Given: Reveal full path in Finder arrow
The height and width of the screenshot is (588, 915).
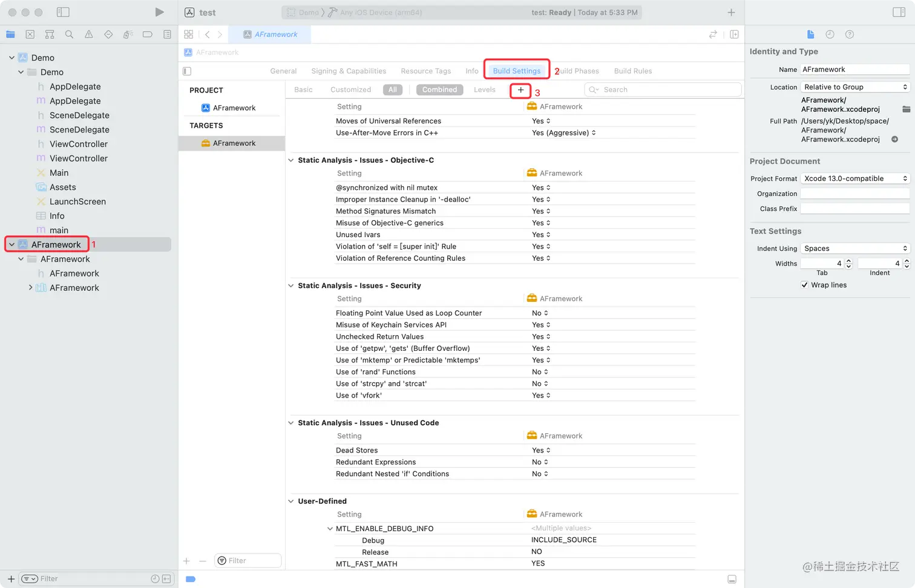Looking at the screenshot, I should [894, 139].
